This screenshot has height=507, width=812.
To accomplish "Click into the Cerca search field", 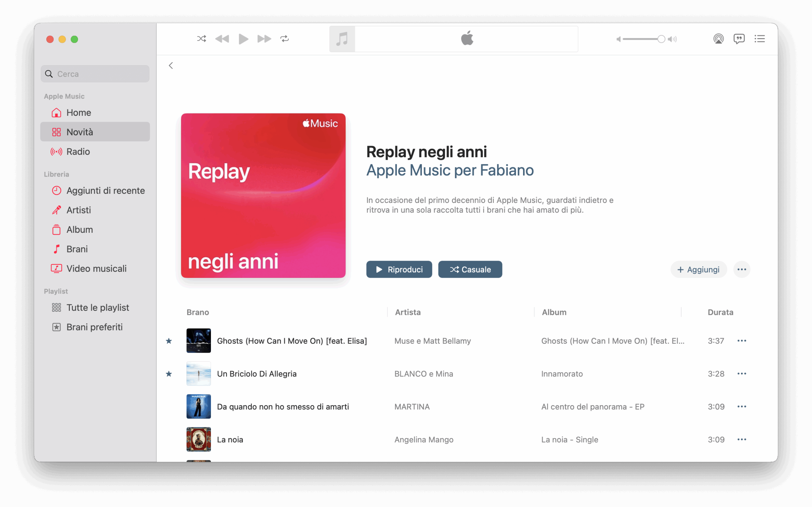I will coord(95,74).
